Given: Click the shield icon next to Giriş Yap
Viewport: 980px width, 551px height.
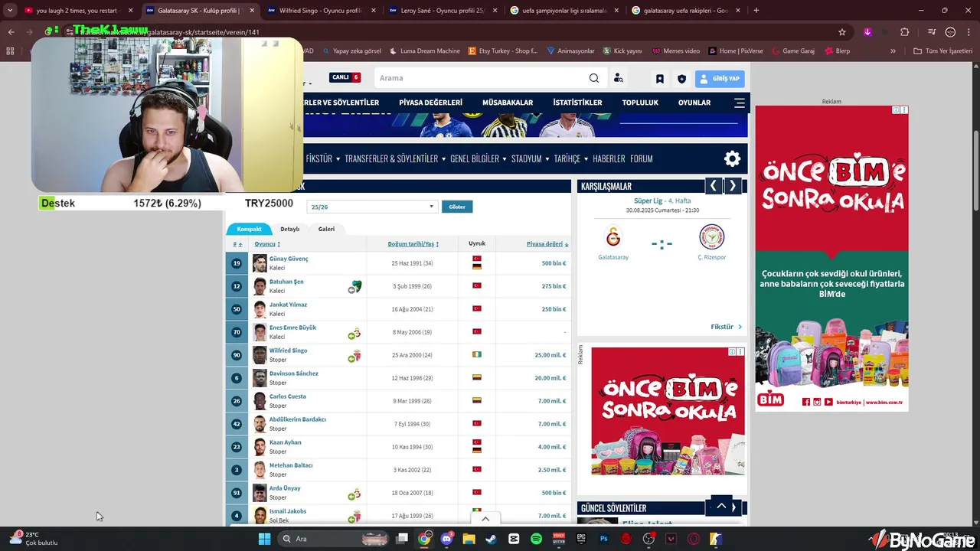Looking at the screenshot, I should 681,78.
